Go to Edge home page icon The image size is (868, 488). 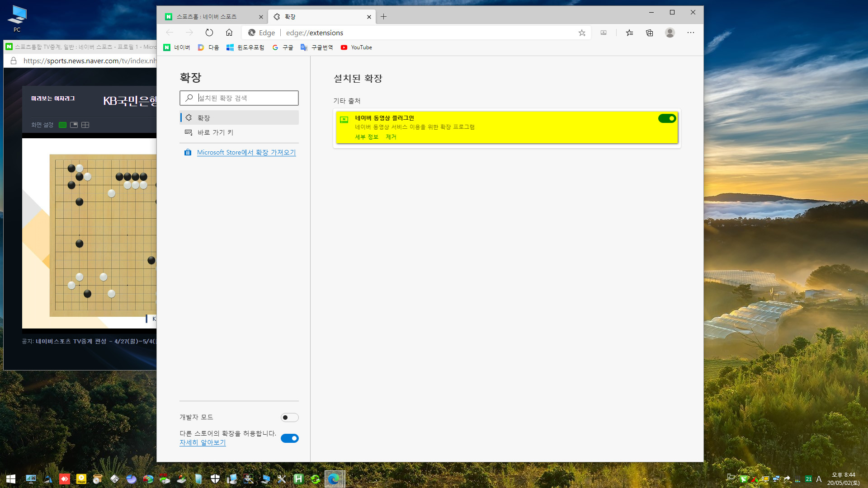tap(229, 33)
